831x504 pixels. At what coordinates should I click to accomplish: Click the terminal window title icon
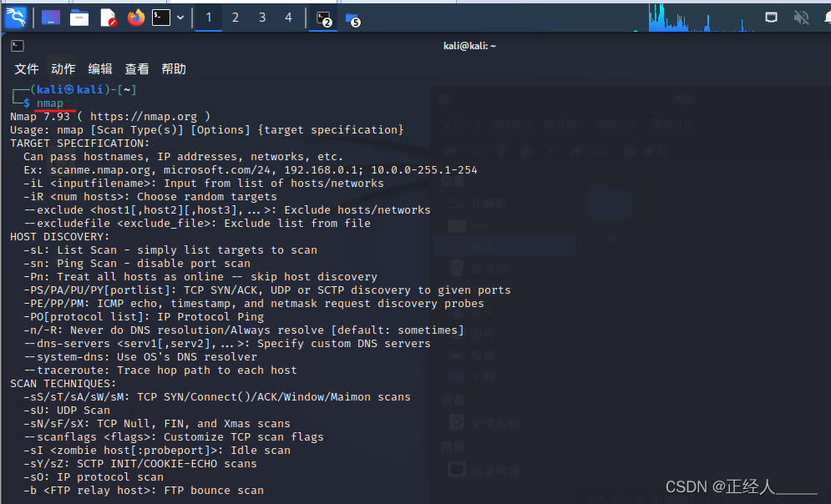18,46
